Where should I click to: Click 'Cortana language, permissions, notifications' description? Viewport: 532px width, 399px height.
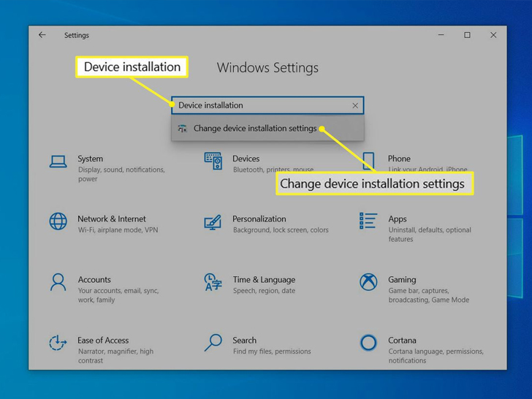(436, 356)
